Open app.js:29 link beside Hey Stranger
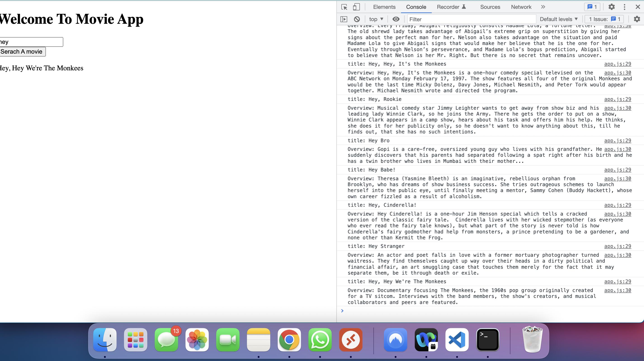This screenshot has height=361, width=644. tap(618, 246)
